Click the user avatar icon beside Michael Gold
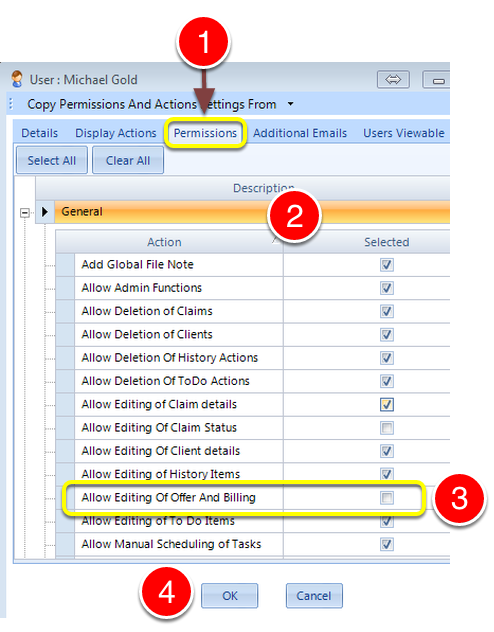The width and height of the screenshot is (494, 632). (x=17, y=79)
